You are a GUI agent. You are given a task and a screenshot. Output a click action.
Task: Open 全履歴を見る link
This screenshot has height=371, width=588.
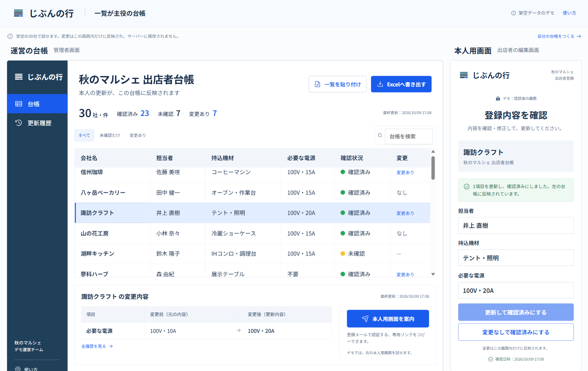(97, 346)
